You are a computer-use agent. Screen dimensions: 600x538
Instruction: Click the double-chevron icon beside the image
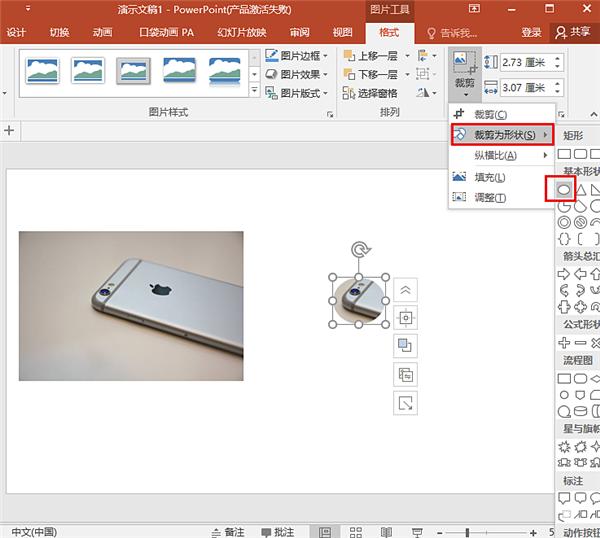(x=405, y=289)
